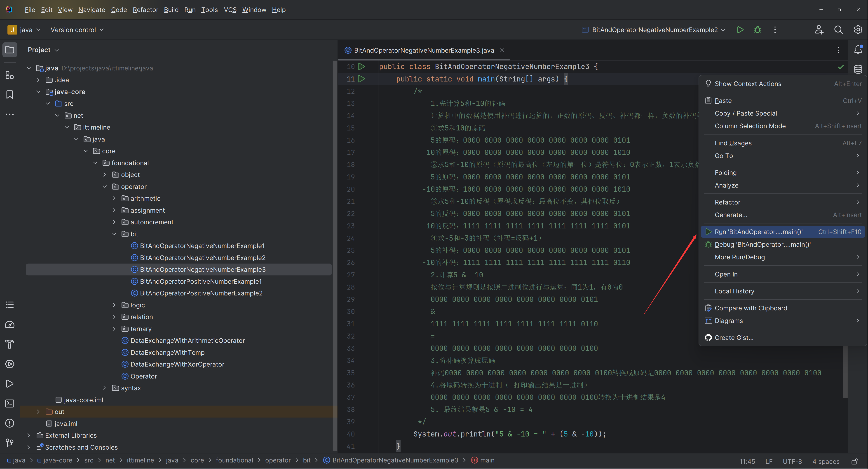Open Search Everywhere magnifier icon
This screenshot has height=469, width=868.
(838, 30)
